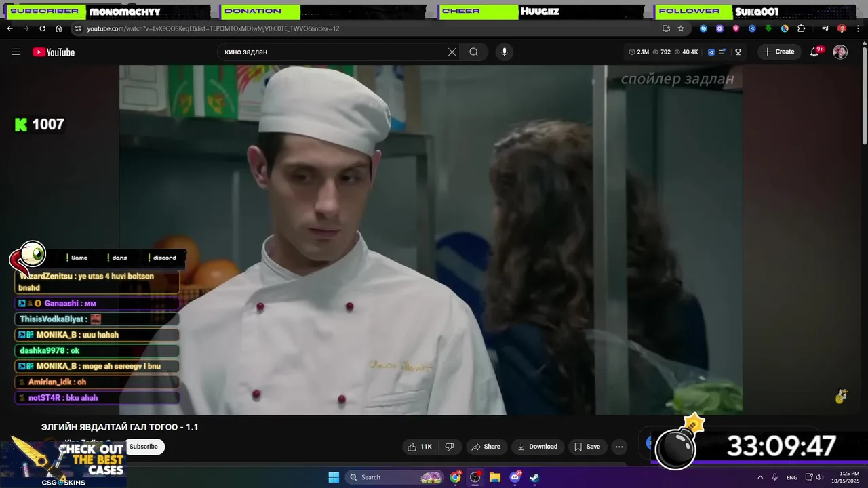868x488 pixels.
Task: Start voice search with microphone
Action: pyautogui.click(x=504, y=52)
